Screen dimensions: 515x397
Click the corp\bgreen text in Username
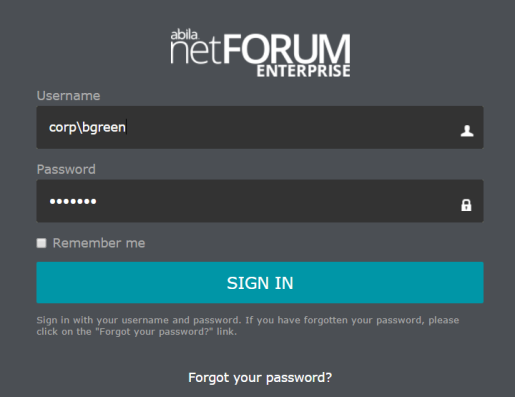pos(87,127)
